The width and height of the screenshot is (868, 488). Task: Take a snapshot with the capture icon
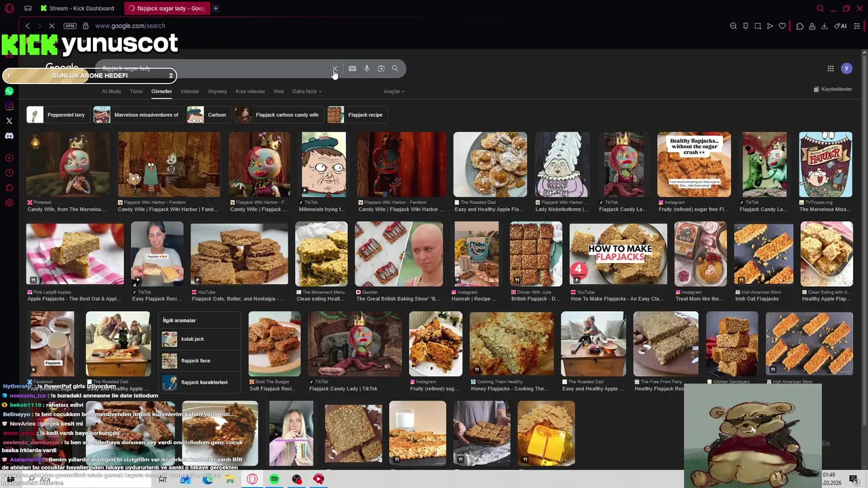click(x=757, y=26)
